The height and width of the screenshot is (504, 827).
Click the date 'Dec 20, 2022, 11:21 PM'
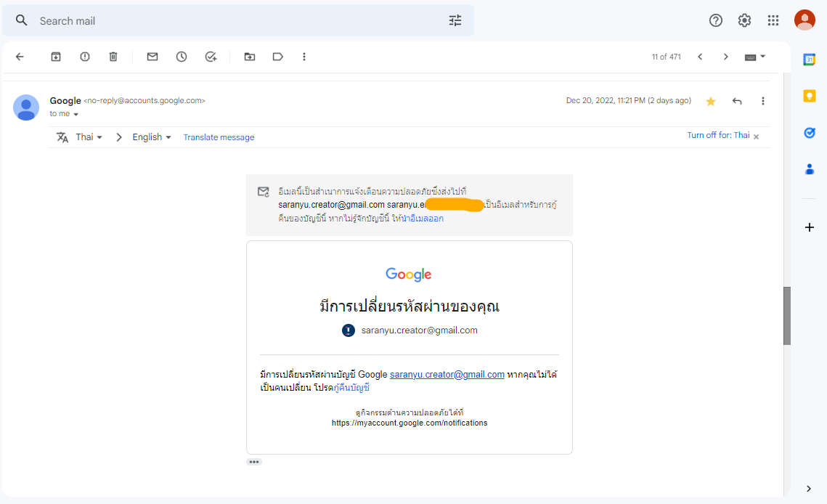pyautogui.click(x=606, y=100)
